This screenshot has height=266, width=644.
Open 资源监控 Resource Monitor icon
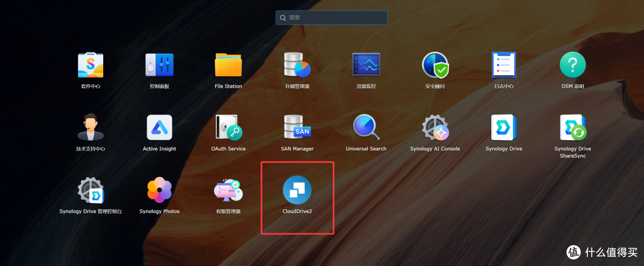click(x=366, y=65)
